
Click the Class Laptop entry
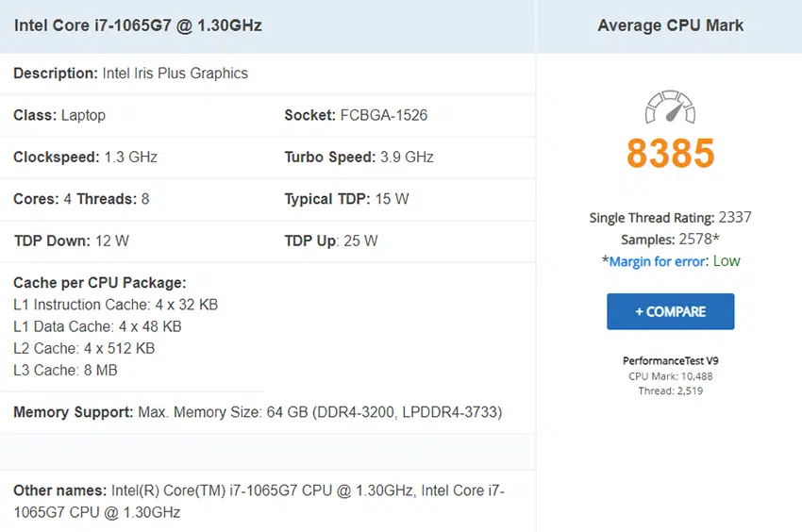tap(59, 115)
